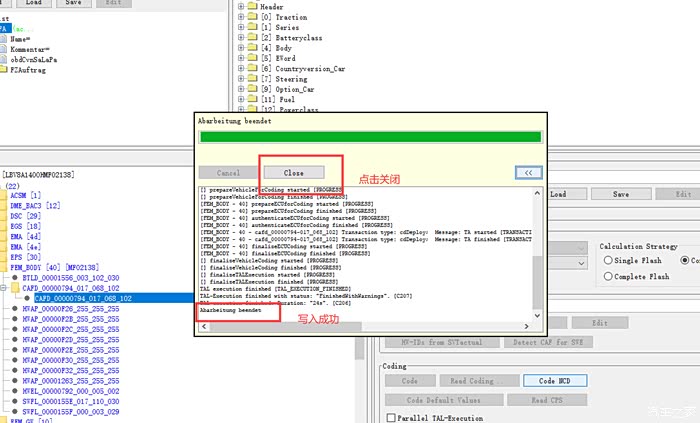Image resolution: width=700 pixels, height=423 pixels.
Task: Click the Save button right of the dialog
Action: pos(621,194)
